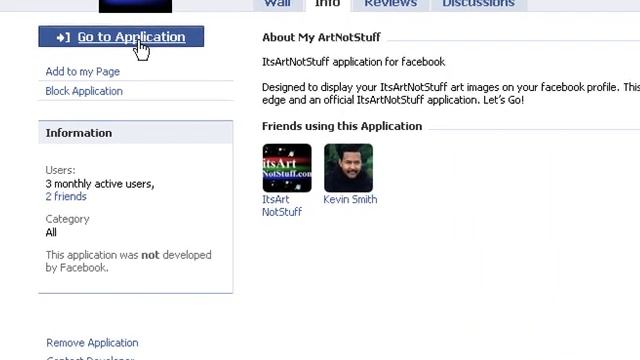640x360 pixels.
Task: Click the Category value 'All'
Action: click(x=51, y=233)
